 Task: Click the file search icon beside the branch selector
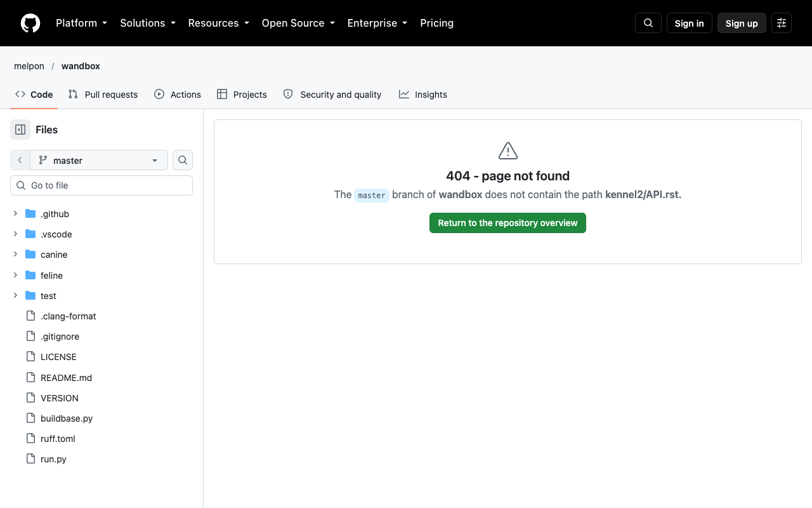point(183,160)
